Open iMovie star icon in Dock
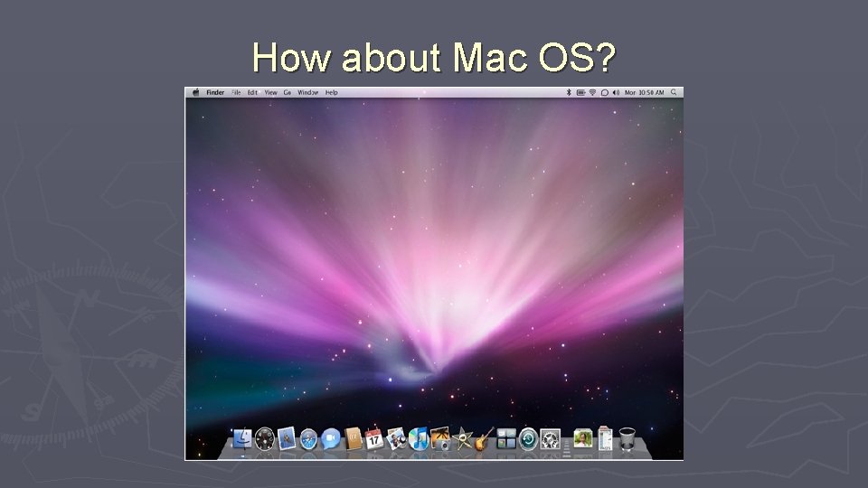This screenshot has width=868, height=488. (462, 439)
